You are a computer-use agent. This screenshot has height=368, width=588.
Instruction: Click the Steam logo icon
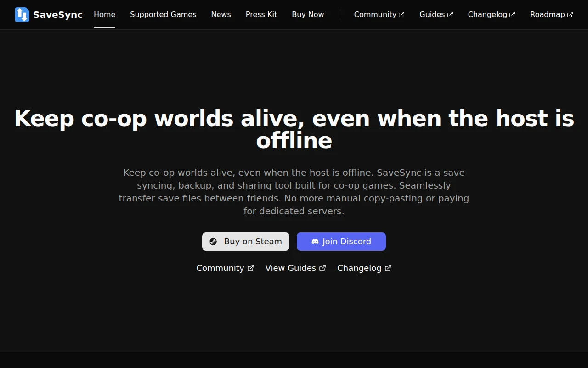(213, 241)
